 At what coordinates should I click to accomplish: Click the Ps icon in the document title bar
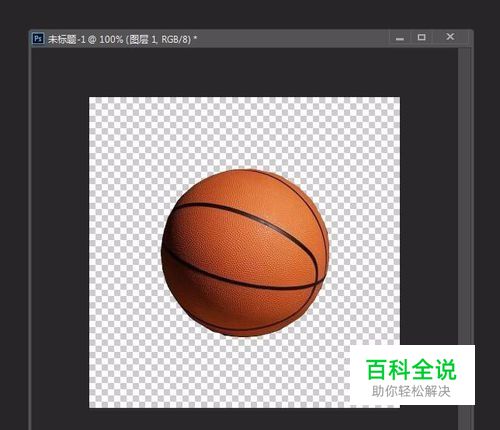point(38,38)
